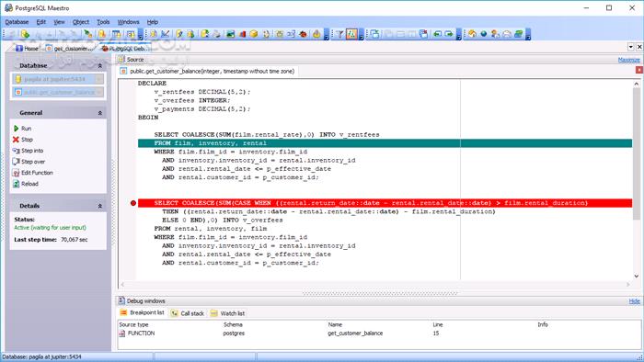This screenshot has height=362, width=644.
Task: Switch to the Call stack tab
Action: point(188,313)
